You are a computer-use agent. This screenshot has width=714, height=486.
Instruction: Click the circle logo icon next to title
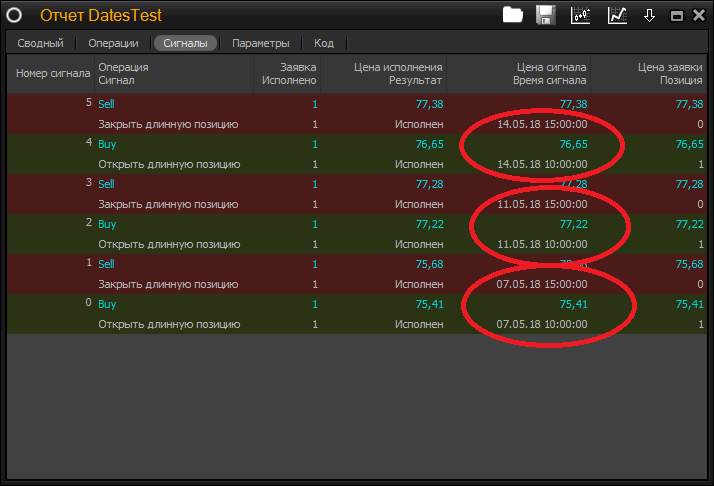pos(15,15)
